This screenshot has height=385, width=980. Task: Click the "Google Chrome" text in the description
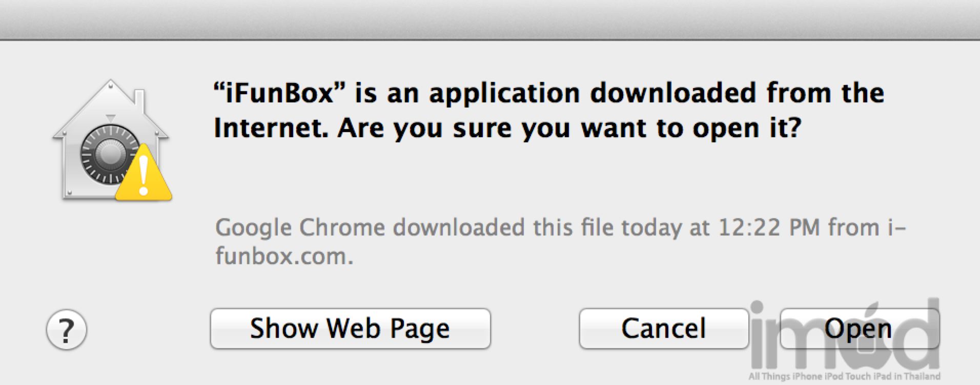pos(300,228)
